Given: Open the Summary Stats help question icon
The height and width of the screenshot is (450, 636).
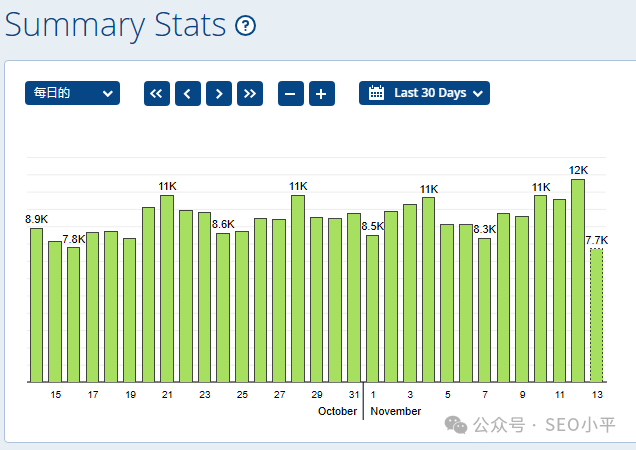Looking at the screenshot, I should click(245, 26).
